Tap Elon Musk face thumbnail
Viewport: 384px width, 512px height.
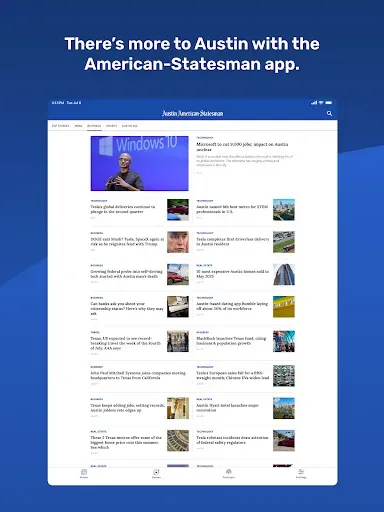pyautogui.click(x=178, y=242)
